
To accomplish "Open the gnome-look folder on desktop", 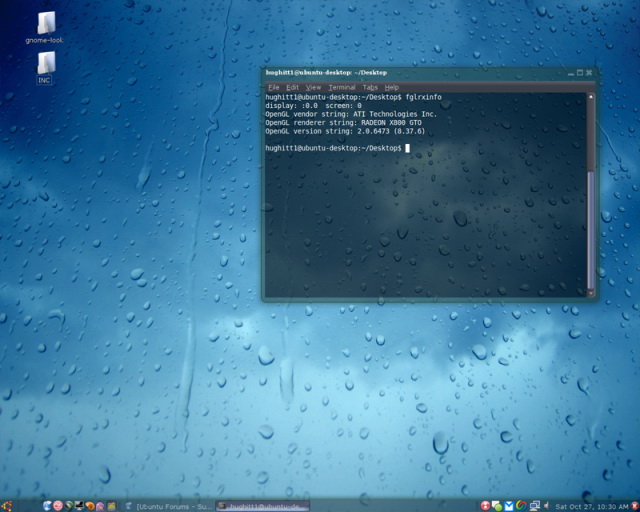I will click(x=46, y=25).
